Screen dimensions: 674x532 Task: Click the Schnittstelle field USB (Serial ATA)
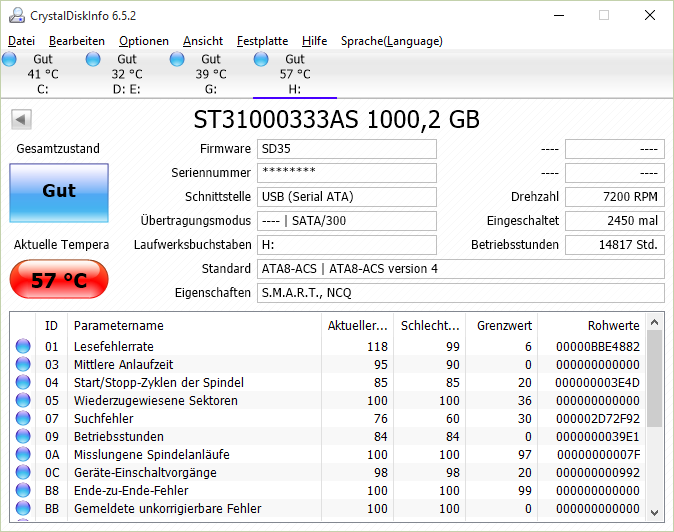pos(347,197)
